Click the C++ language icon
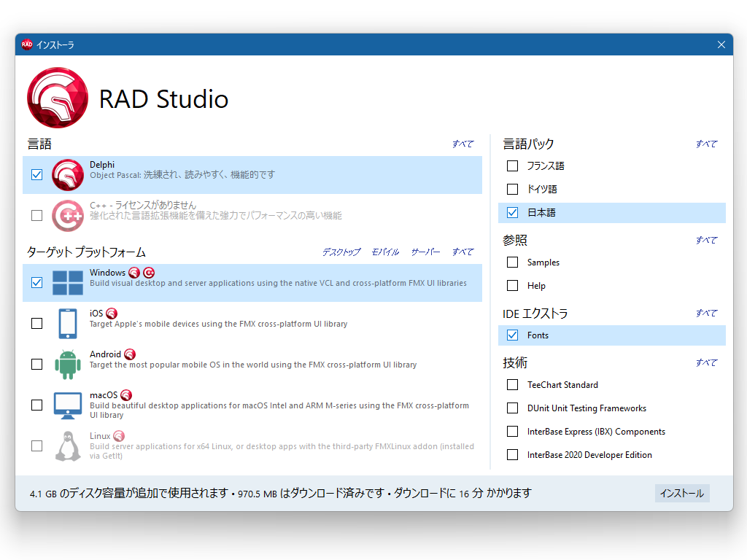747x560 pixels. point(68,216)
